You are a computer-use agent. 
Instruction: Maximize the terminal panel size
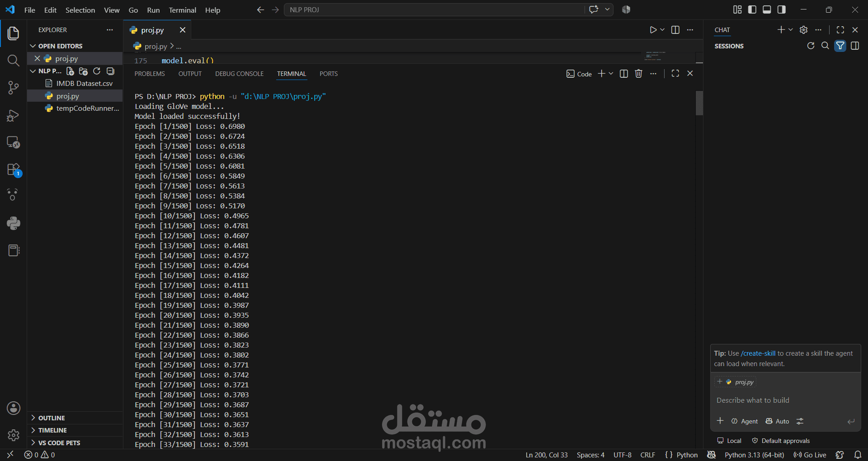[675, 74]
